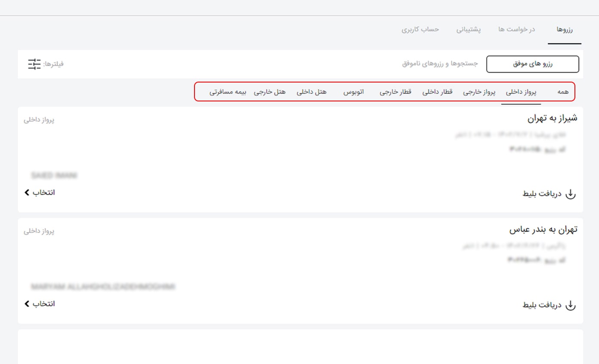This screenshot has width=599, height=364.
Task: Select the پرواز داخلی category tab
Action: pos(521,92)
